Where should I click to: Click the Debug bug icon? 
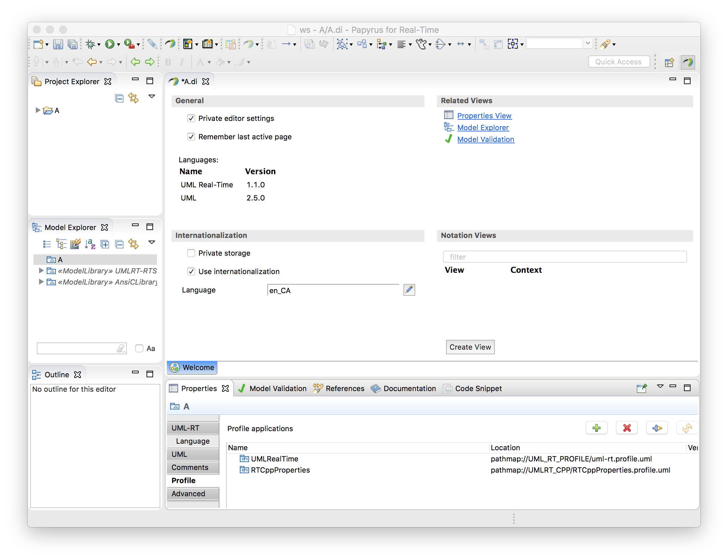pos(90,44)
